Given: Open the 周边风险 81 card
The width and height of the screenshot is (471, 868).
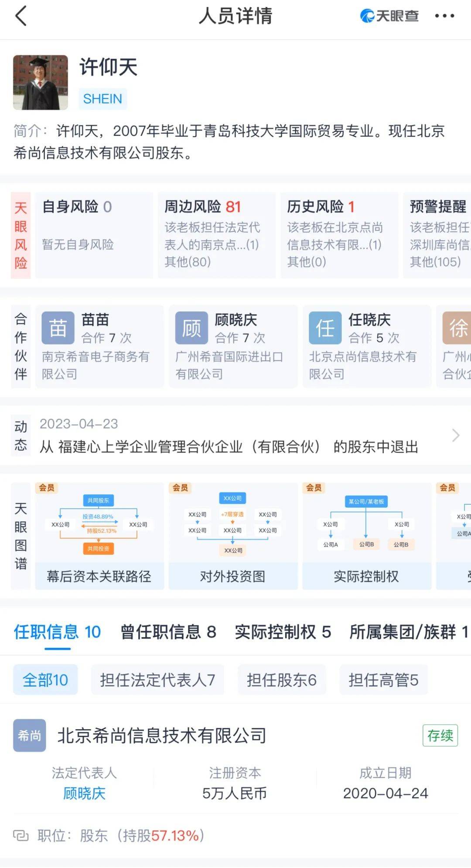Looking at the screenshot, I should click(217, 235).
